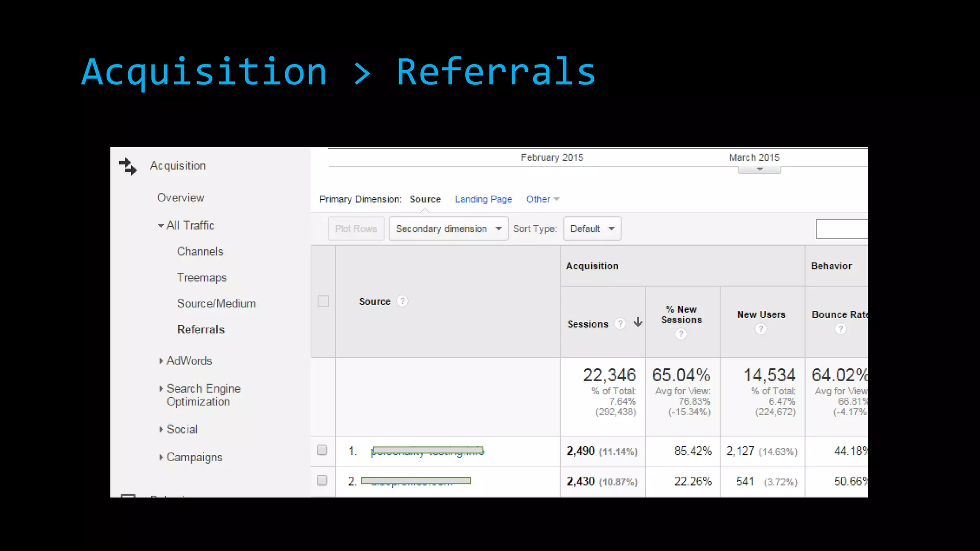Select Channels in the sidebar
Screen dimensions: 980x551
[x=200, y=252]
